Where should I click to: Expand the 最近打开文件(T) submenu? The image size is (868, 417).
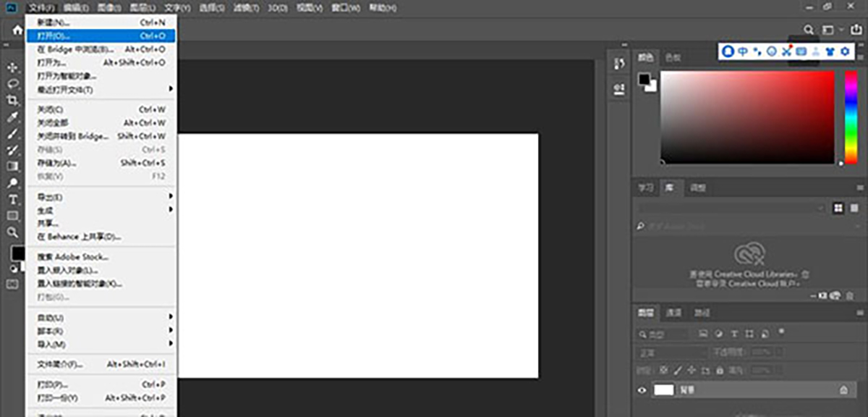[x=101, y=90]
